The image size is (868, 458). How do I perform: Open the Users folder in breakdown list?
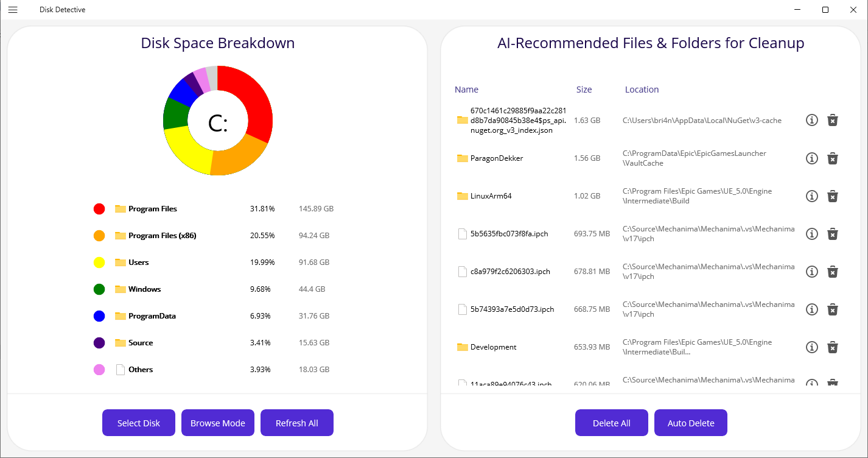point(138,262)
